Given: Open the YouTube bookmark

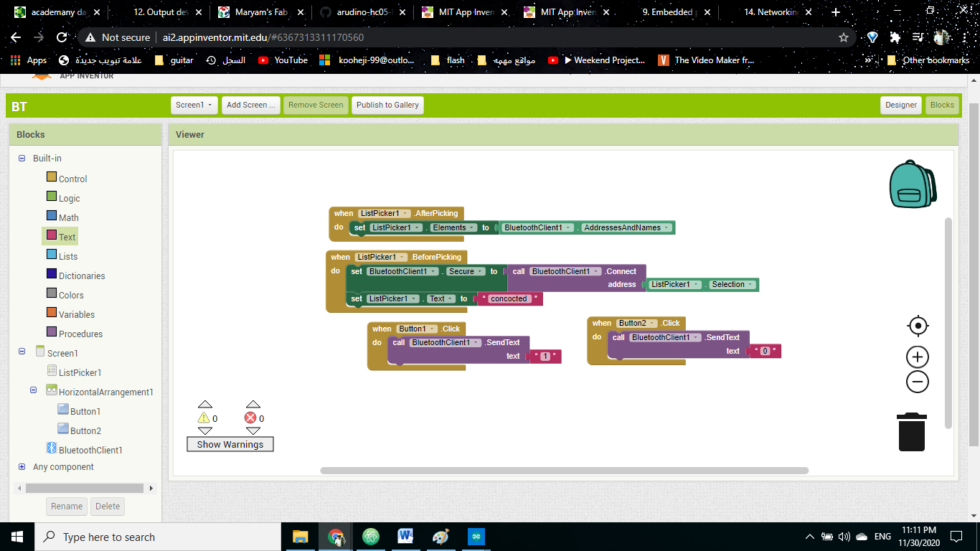Looking at the screenshot, I should (x=283, y=60).
